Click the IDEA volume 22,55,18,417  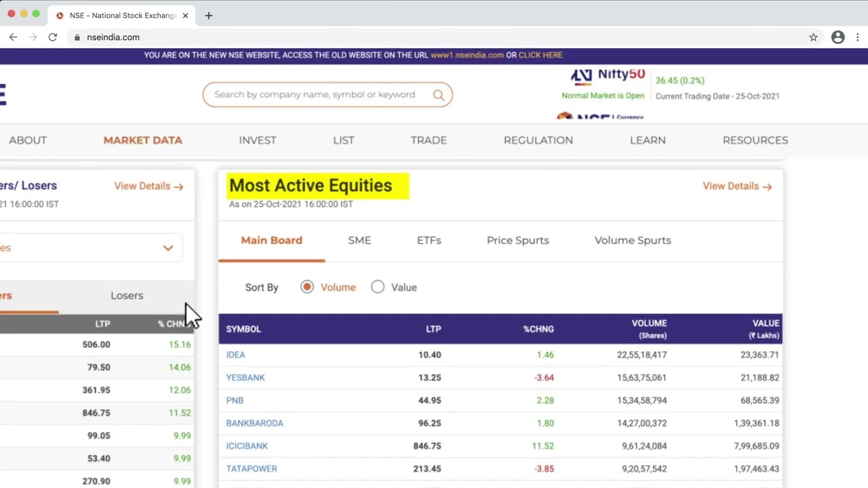click(x=642, y=354)
